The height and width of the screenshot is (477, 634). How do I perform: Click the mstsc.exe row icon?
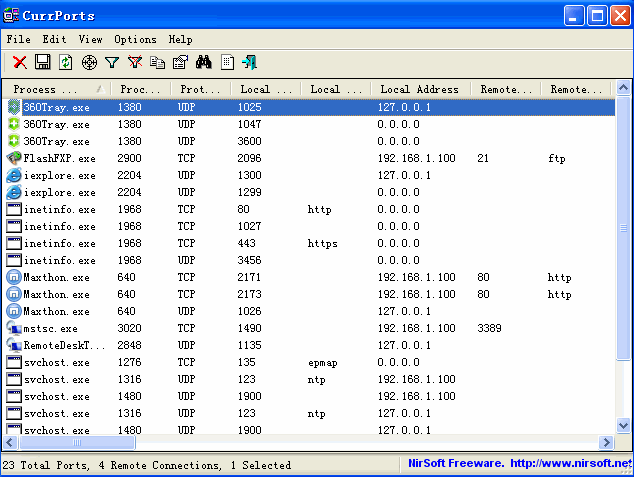[x=14, y=328]
